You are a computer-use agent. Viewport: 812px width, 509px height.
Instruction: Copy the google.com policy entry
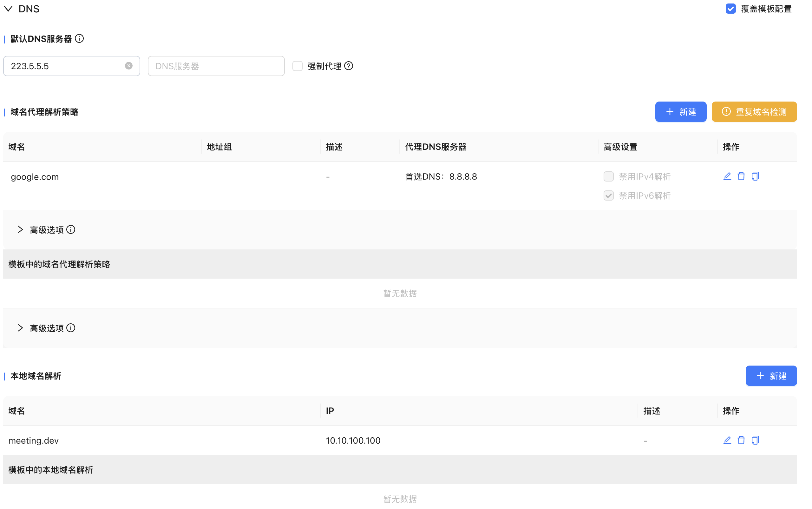click(x=755, y=176)
